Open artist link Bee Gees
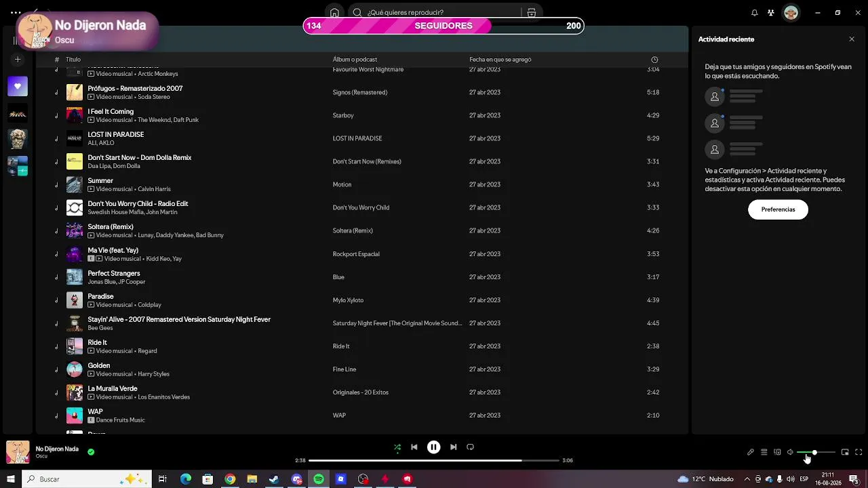The height and width of the screenshot is (488, 868). (100, 328)
